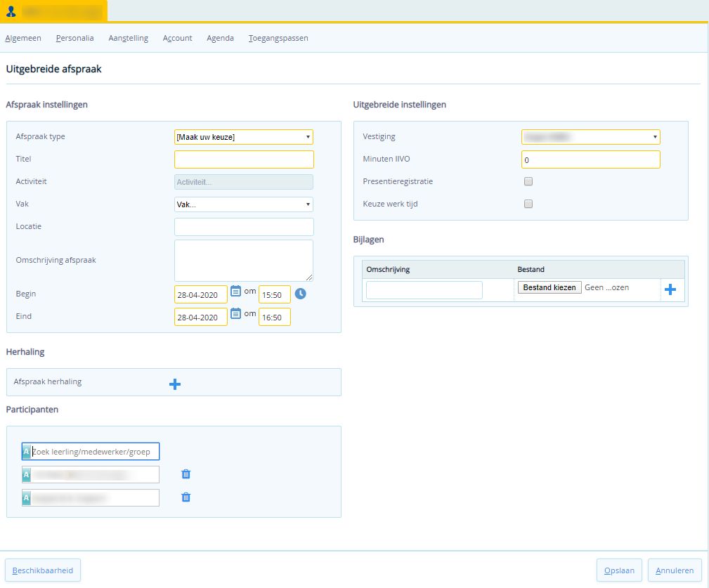Expand the Vak dropdown
This screenshot has width=709, height=588.
click(244, 204)
